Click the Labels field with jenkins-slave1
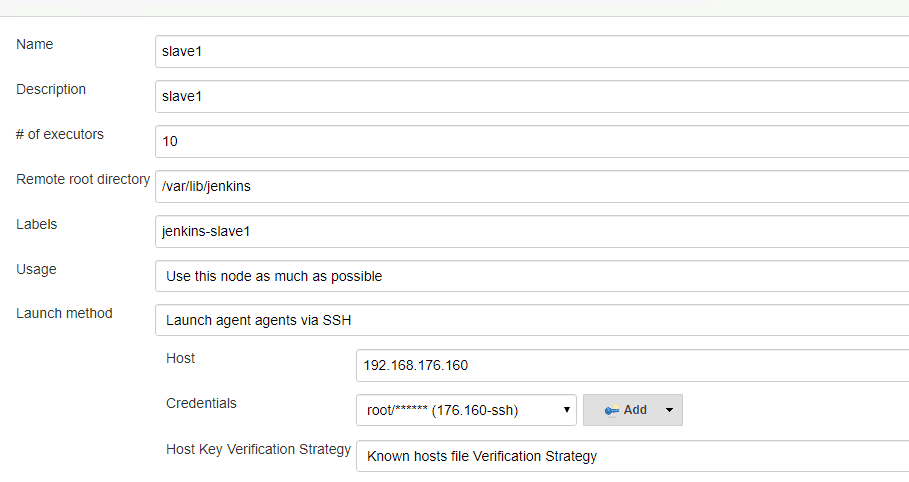Image resolution: width=909 pixels, height=482 pixels. (x=531, y=231)
